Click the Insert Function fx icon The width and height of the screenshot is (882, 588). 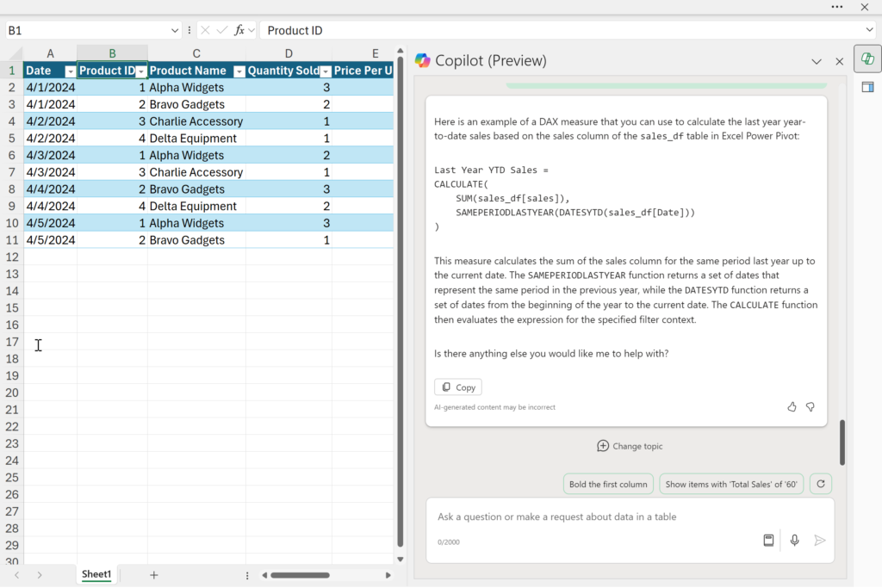(239, 30)
